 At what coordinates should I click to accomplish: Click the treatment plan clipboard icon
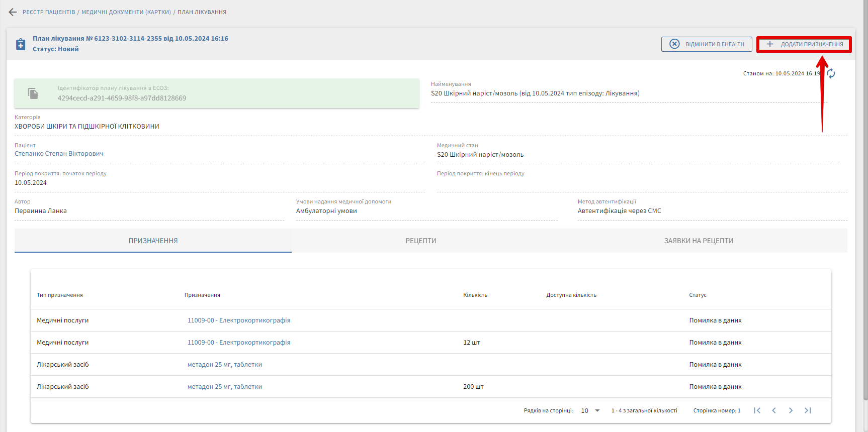(x=21, y=44)
